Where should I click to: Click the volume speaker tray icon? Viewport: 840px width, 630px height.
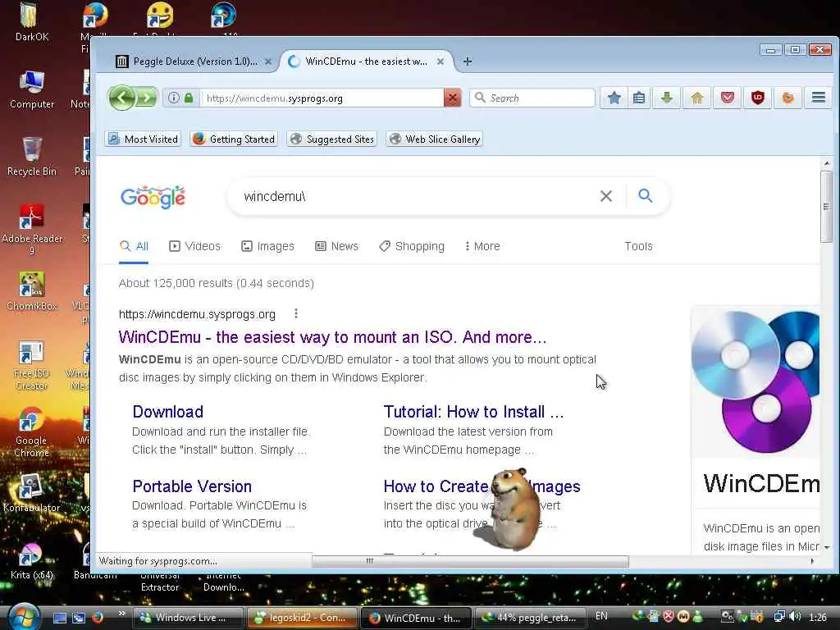point(795,617)
